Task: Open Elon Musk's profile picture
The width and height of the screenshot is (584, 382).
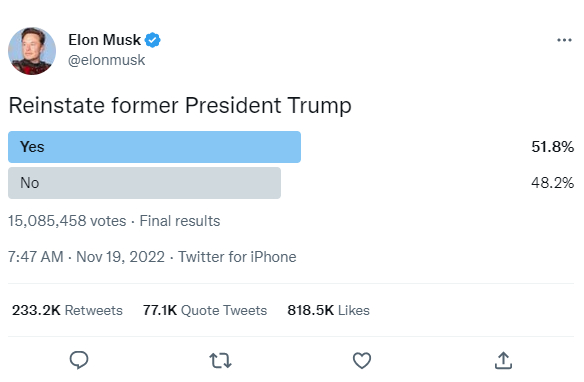Action: pos(32,51)
